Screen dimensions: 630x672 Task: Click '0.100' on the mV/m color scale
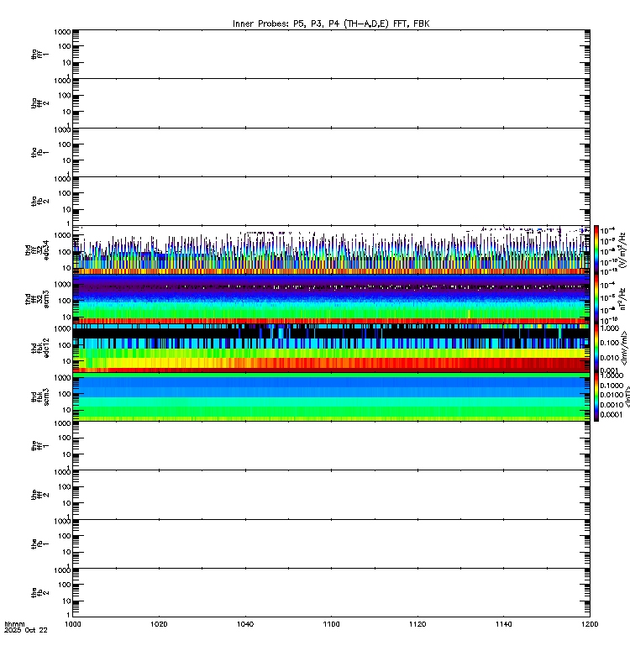[610, 343]
